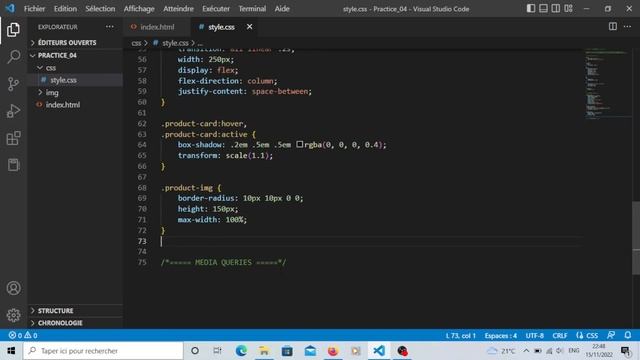Change line ending via CRLF
This screenshot has width=640, height=360.
(x=560, y=336)
